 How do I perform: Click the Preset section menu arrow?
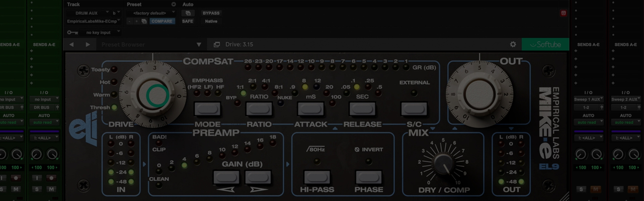tap(174, 4)
